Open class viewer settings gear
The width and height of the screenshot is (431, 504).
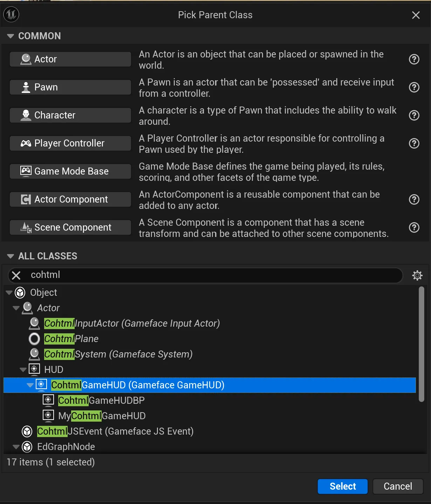pos(417,275)
